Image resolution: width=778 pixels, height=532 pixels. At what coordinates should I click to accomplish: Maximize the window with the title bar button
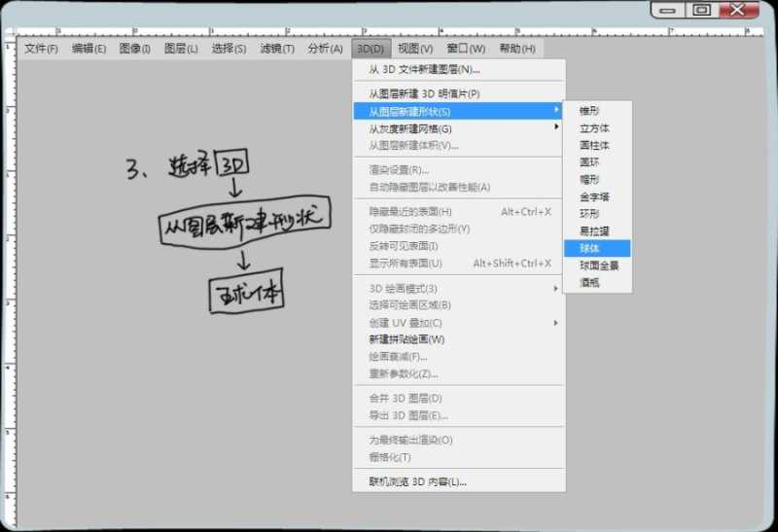pos(701,10)
